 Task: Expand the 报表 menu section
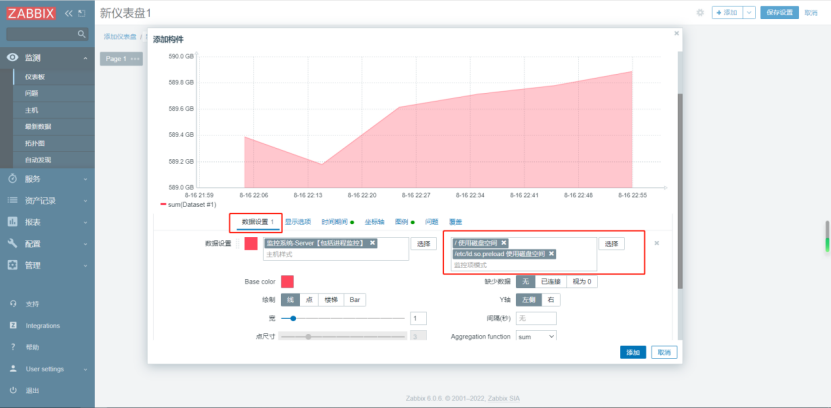(x=85, y=222)
